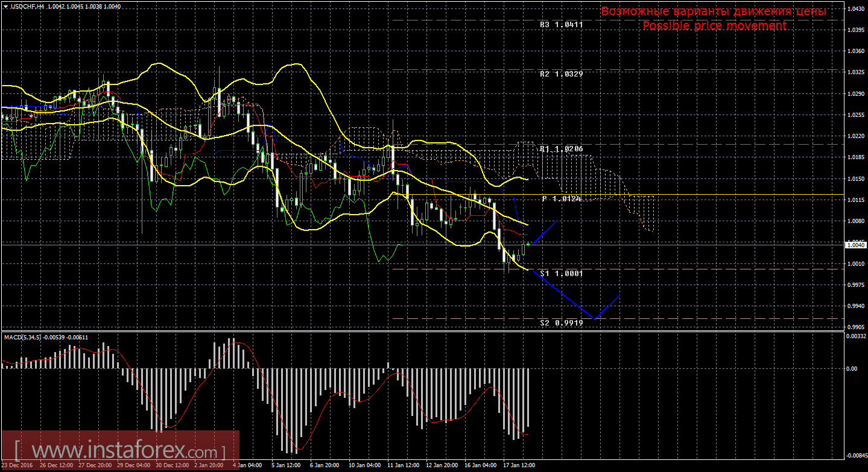Click the P 1.0124 pivot label
This screenshot has height=472, width=868.
[x=561, y=198]
